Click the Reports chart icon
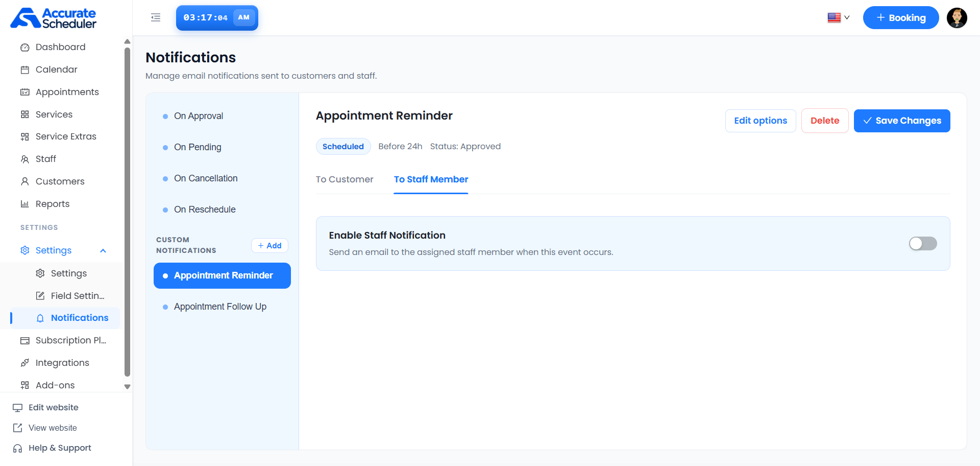The height and width of the screenshot is (466, 980). pyautogui.click(x=24, y=204)
